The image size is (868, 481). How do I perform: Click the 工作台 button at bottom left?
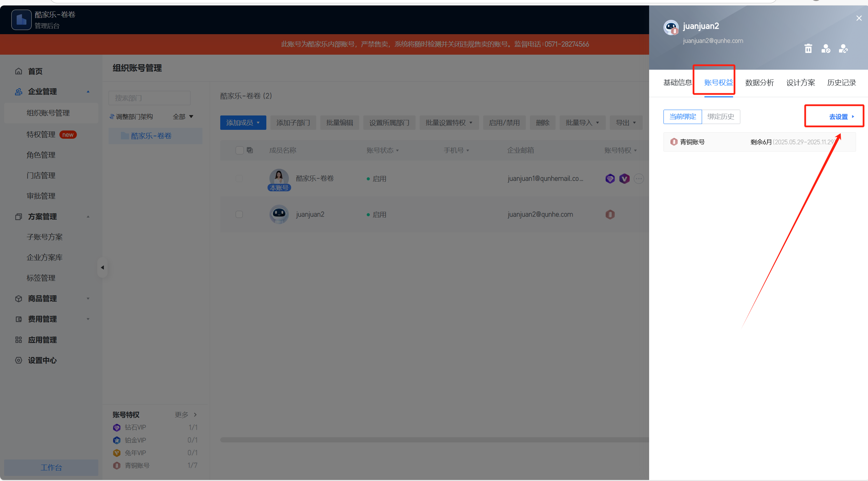[x=51, y=467]
